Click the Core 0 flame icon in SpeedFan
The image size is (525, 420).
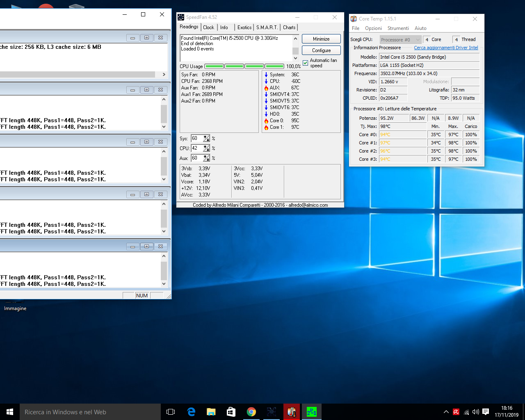266,121
